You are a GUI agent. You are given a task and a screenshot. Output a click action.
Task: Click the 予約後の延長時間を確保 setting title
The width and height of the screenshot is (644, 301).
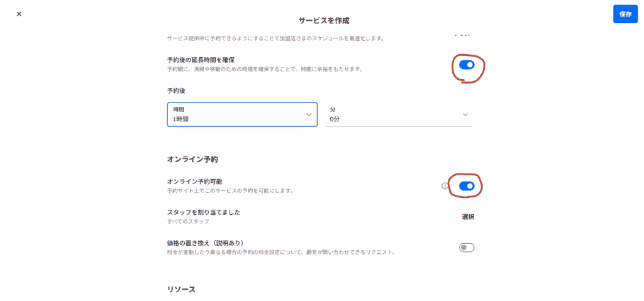(201, 60)
